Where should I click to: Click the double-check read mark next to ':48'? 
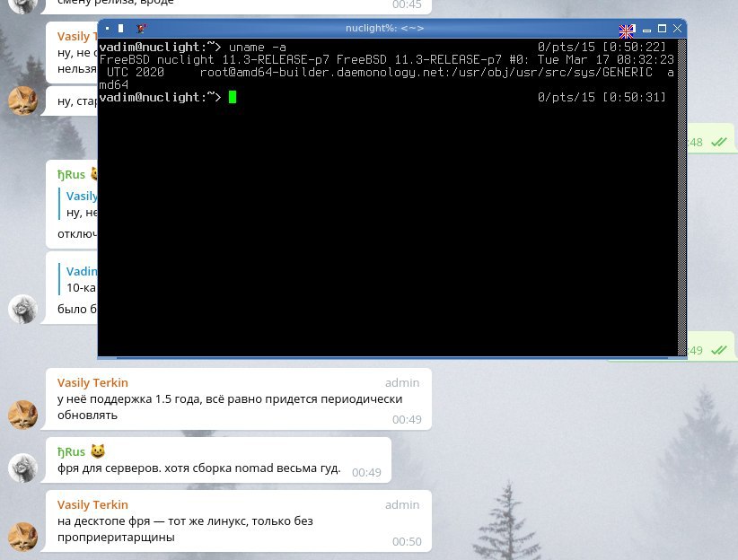[719, 142]
